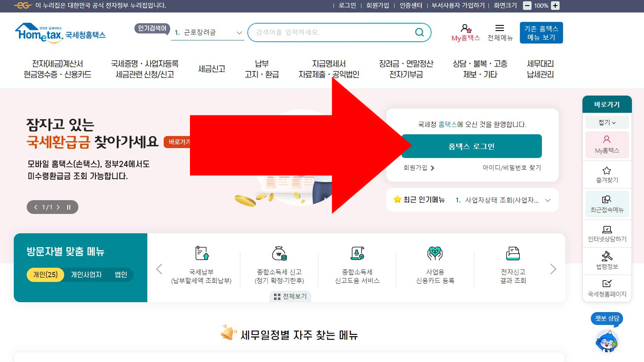Select the 즐겨찾기 star icon in sidebar
The height and width of the screenshot is (362, 644).
[x=607, y=170]
